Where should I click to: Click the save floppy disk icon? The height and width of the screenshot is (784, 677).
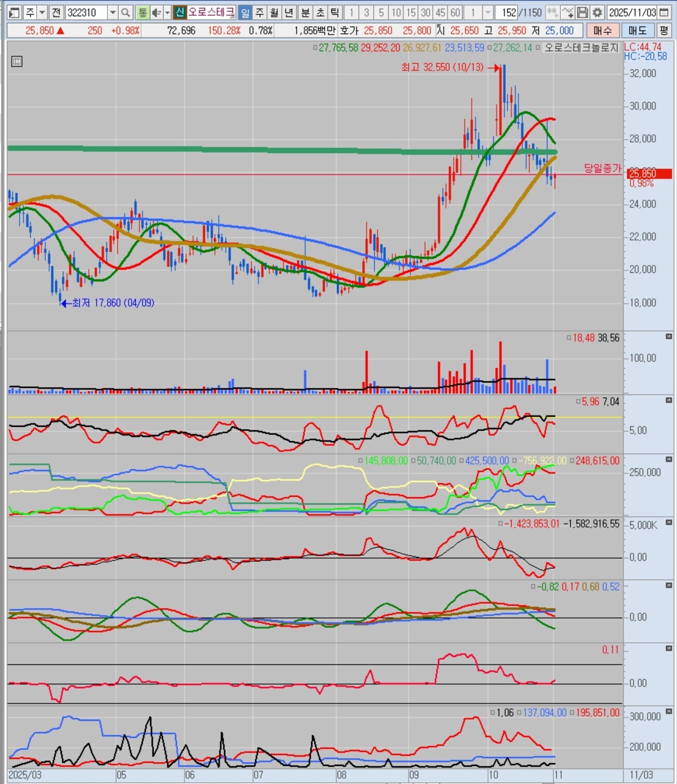point(583,12)
